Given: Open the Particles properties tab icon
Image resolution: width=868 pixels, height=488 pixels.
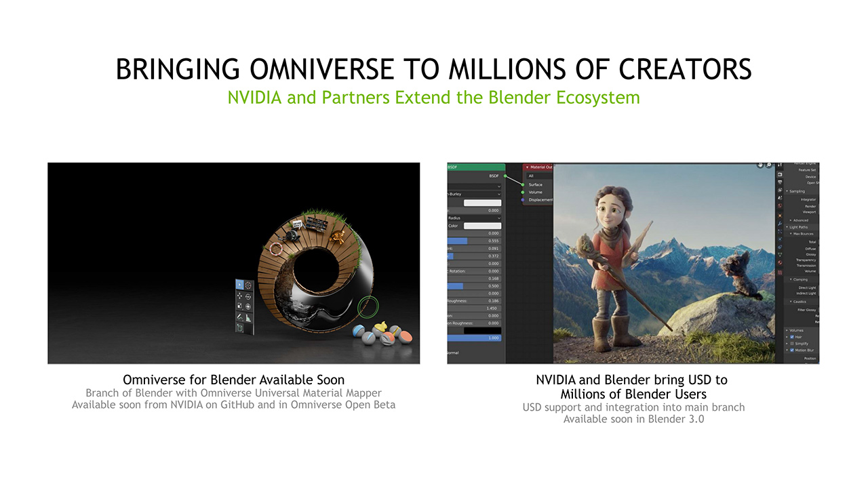Looking at the screenshot, I should coord(780,230).
